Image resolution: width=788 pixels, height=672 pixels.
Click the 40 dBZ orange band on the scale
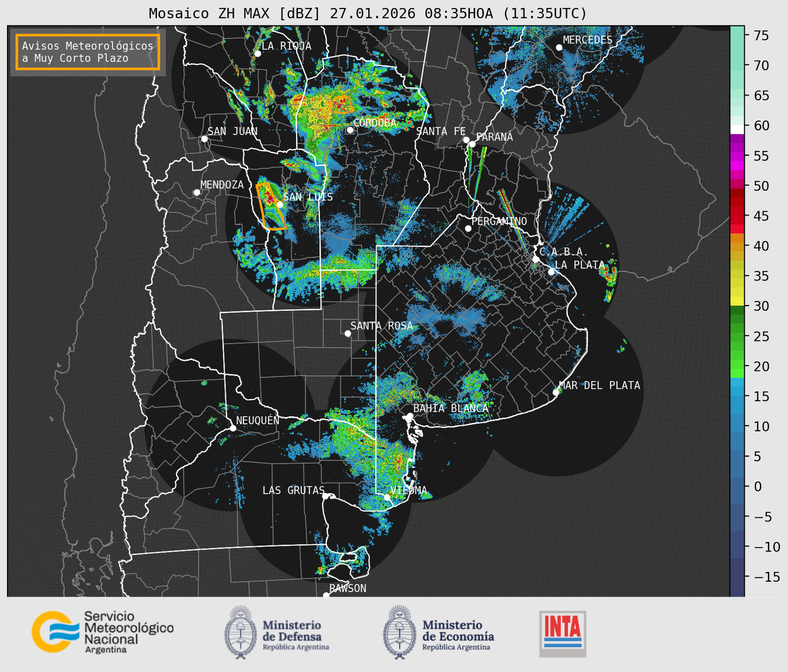click(x=737, y=246)
